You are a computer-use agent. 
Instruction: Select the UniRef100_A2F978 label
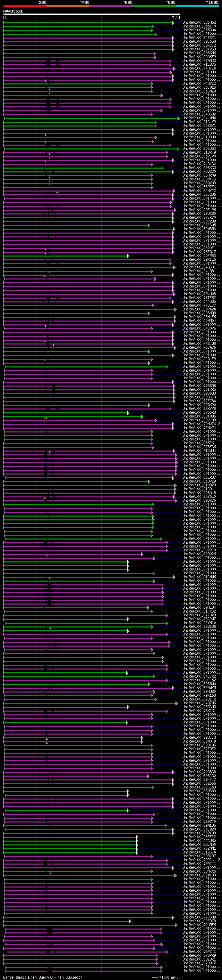[199, 921]
